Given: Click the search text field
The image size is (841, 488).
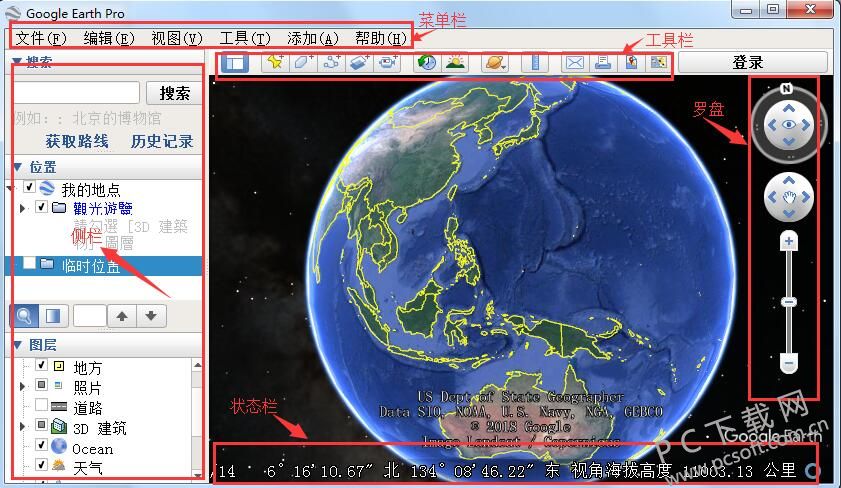Looking at the screenshot, I should point(76,93).
